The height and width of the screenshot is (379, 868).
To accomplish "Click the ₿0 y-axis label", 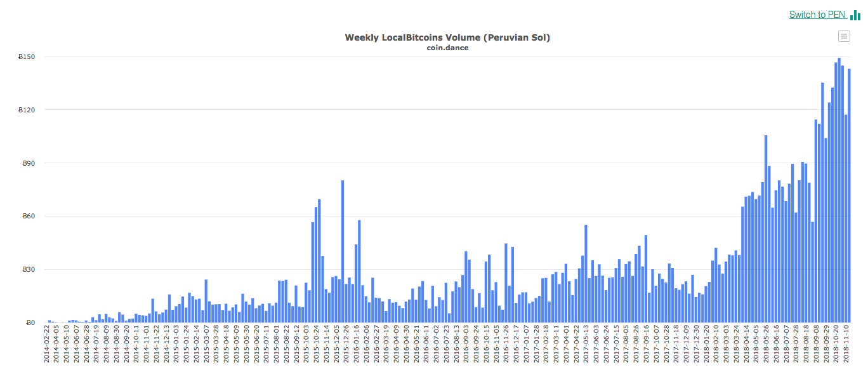I will click(30, 323).
